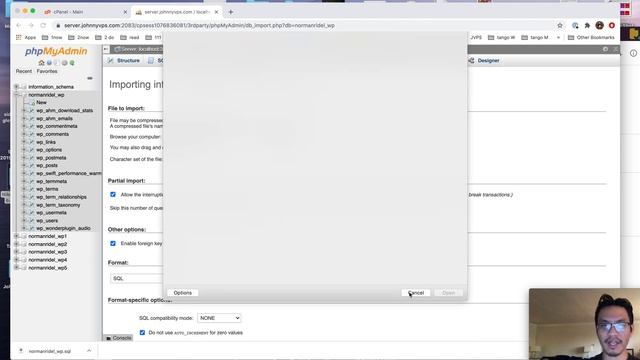Viewport: 640px width, 360px height.
Task: Open the Apps bookmarks shortcut
Action: [26, 37]
